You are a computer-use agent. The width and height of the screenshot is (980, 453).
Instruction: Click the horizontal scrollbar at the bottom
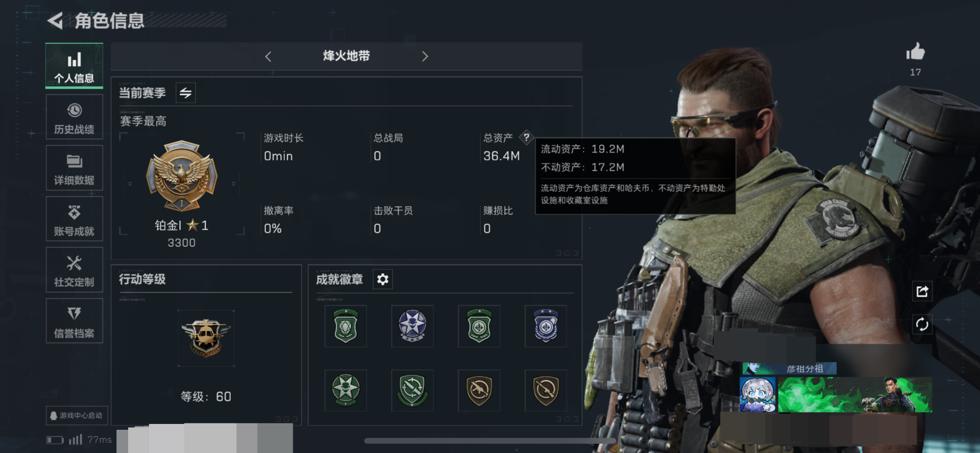[x=490, y=441]
